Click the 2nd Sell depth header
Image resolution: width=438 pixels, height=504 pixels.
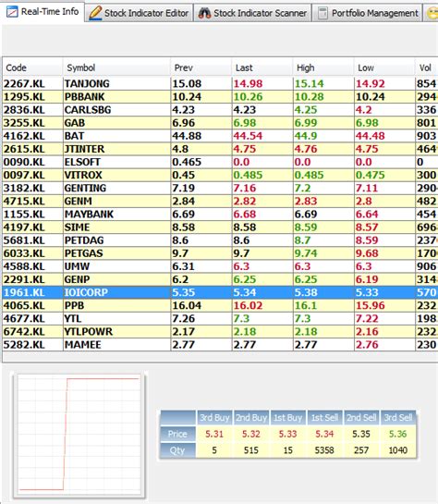(x=361, y=418)
